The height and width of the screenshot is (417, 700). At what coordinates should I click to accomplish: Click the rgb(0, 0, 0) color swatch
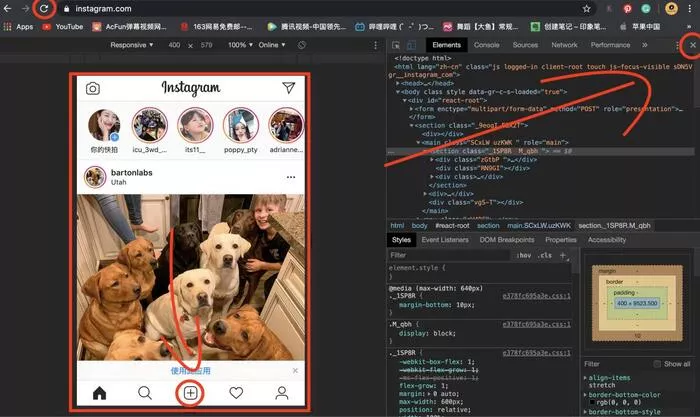point(592,403)
